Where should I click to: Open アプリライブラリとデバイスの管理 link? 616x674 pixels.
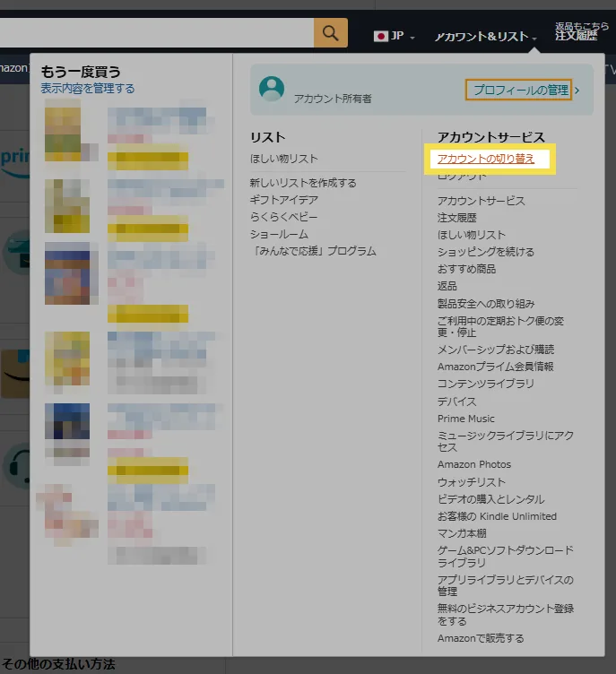[x=506, y=585]
